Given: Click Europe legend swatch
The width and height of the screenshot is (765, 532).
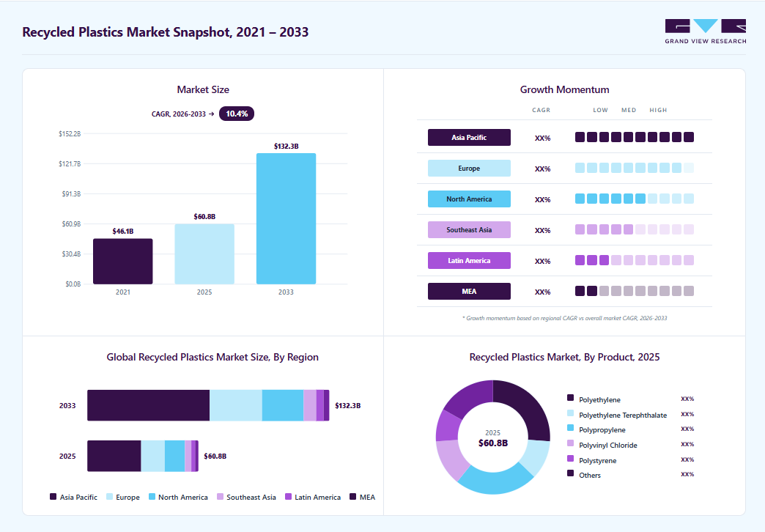Looking at the screenshot, I should coord(109,496).
